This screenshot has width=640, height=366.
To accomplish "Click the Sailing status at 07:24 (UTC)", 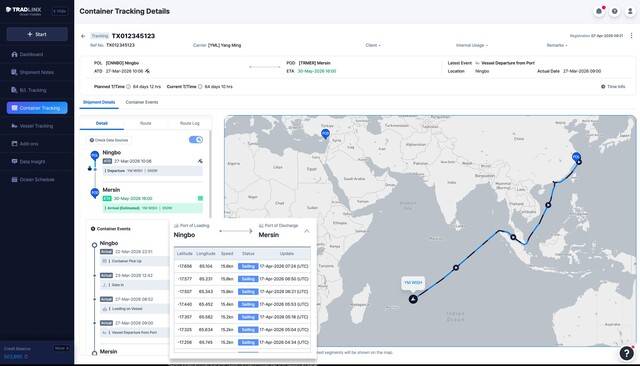I will click(248, 266).
